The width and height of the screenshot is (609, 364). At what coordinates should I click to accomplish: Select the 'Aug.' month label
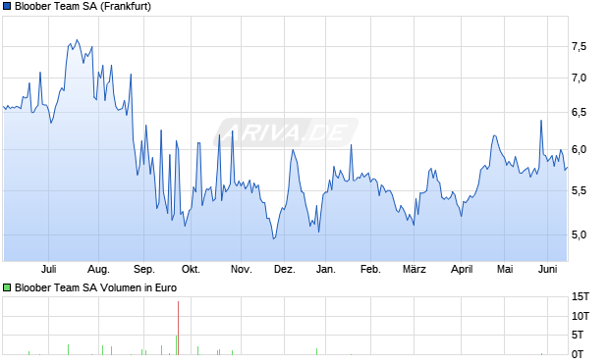(x=98, y=269)
